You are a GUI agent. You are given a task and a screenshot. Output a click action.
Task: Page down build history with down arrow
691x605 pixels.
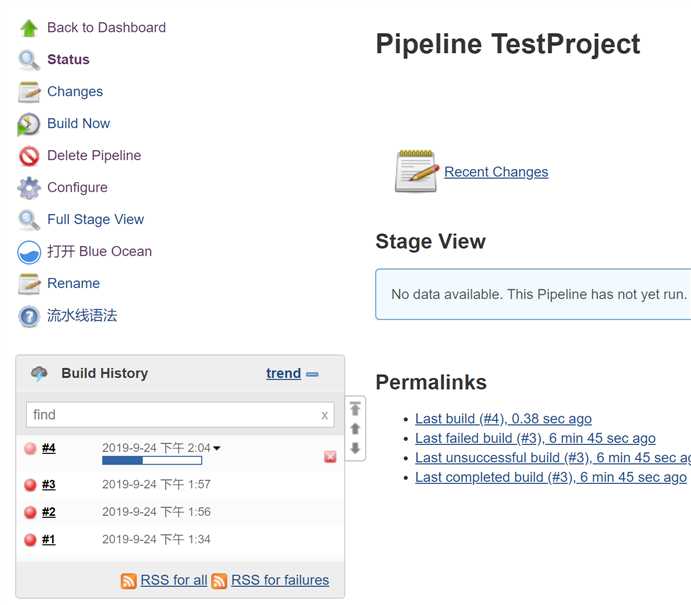(355, 448)
